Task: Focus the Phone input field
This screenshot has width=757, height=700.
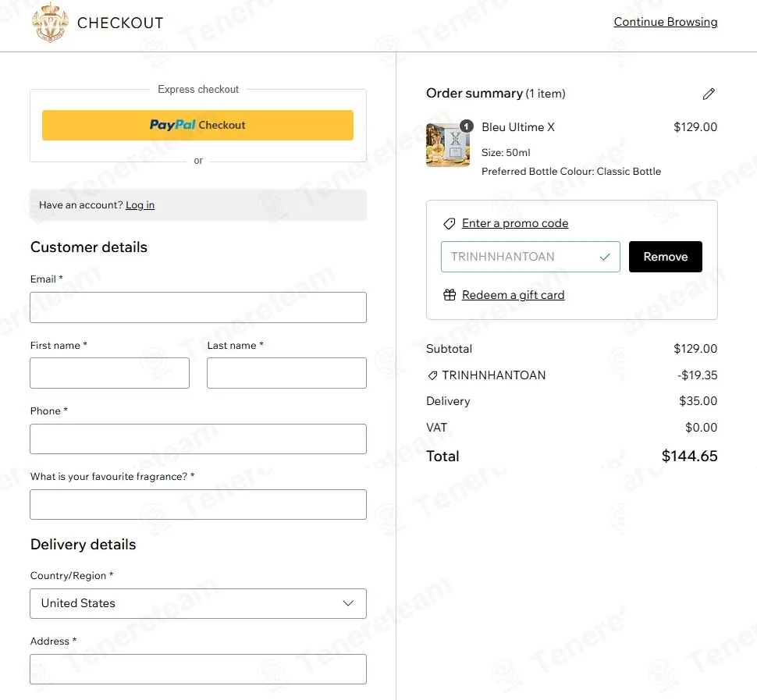Action: coord(198,439)
